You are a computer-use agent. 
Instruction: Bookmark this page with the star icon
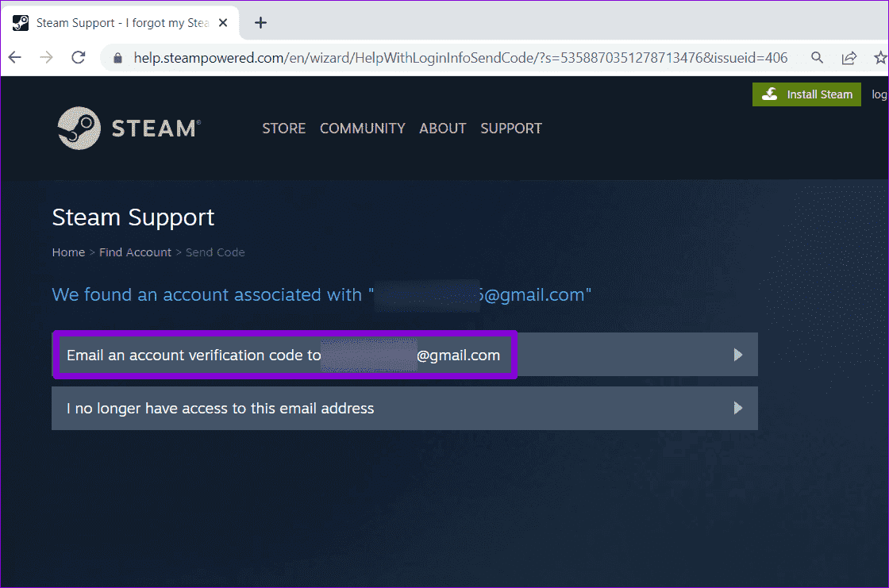(880, 57)
